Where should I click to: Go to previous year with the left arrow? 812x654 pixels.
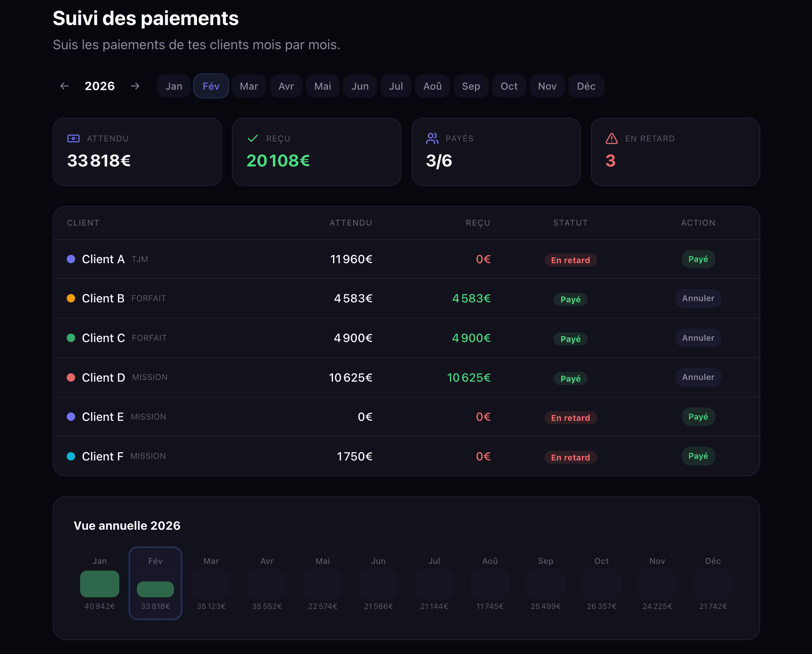tap(64, 86)
